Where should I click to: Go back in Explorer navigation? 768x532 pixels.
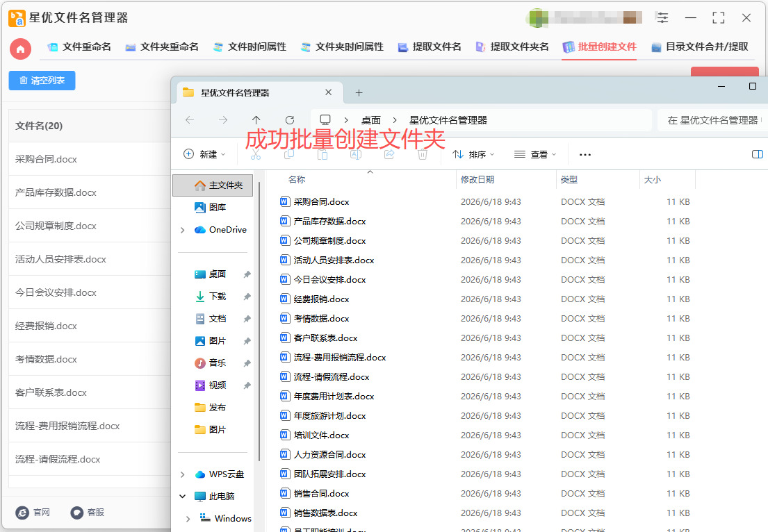[x=190, y=120]
